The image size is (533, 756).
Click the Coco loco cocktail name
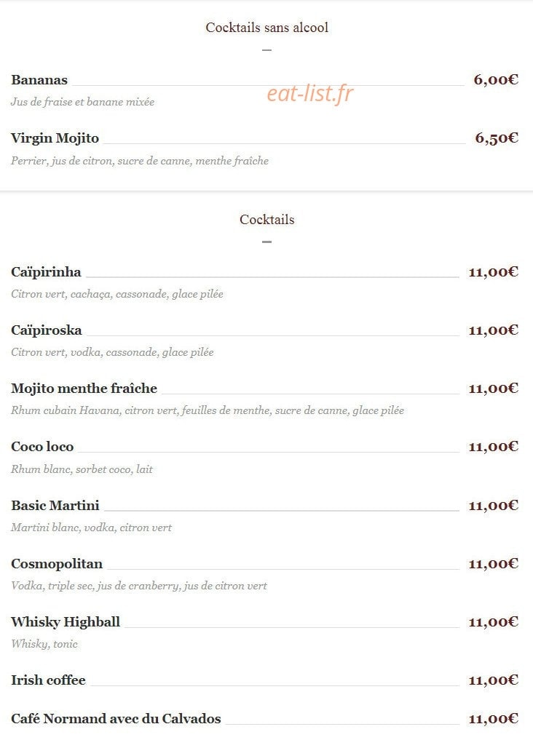[42, 447]
